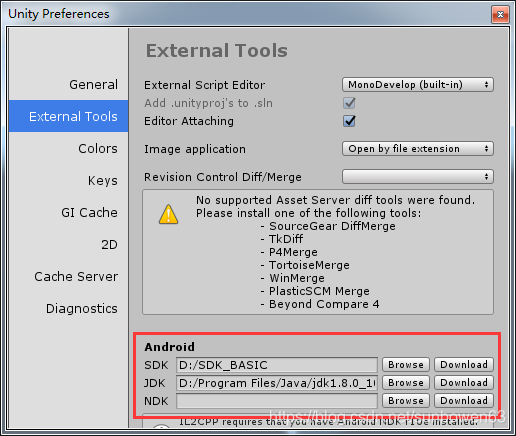The width and height of the screenshot is (516, 436).
Task: Close the Unity Preferences window
Action: (x=500, y=15)
